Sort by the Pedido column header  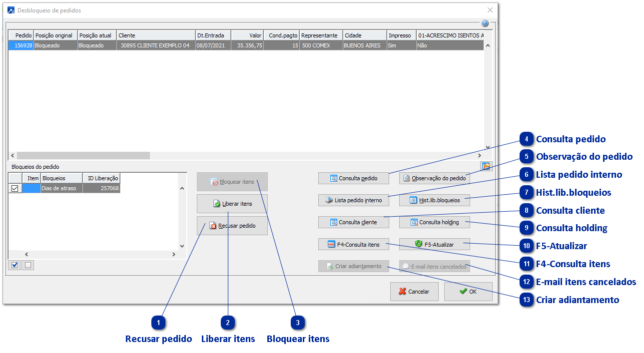click(21, 35)
